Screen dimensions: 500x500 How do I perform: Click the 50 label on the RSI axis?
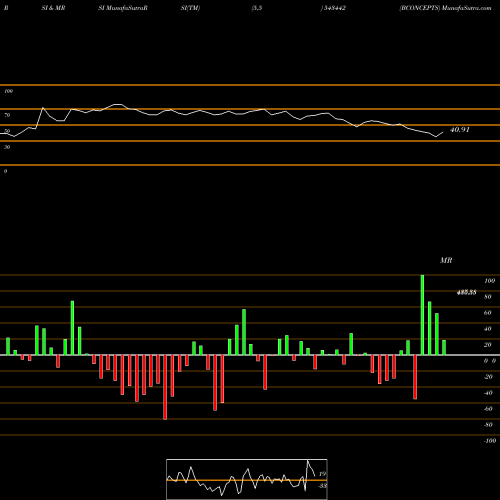(7, 131)
